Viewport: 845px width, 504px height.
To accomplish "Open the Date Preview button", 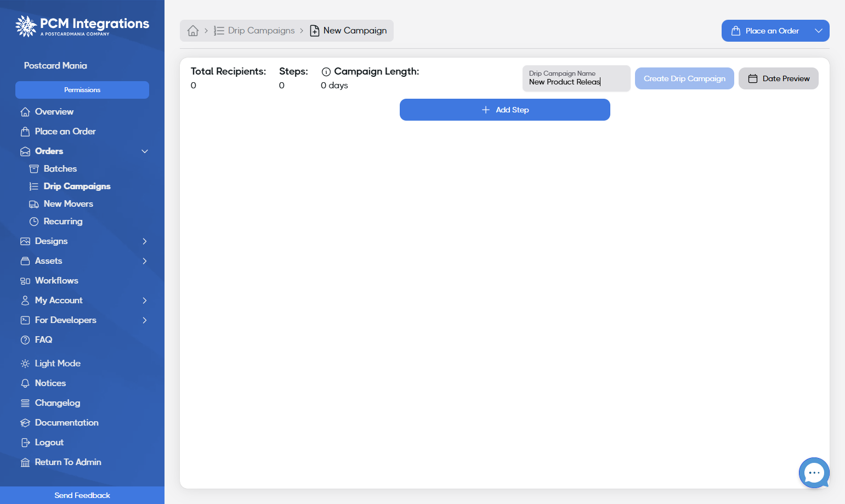I will pos(779,78).
